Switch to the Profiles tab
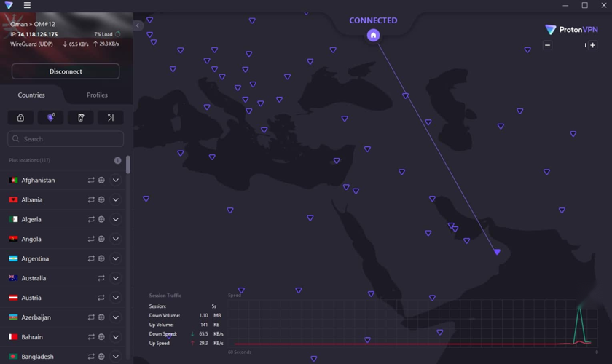Screen dimensions: 612x364 pos(97,95)
